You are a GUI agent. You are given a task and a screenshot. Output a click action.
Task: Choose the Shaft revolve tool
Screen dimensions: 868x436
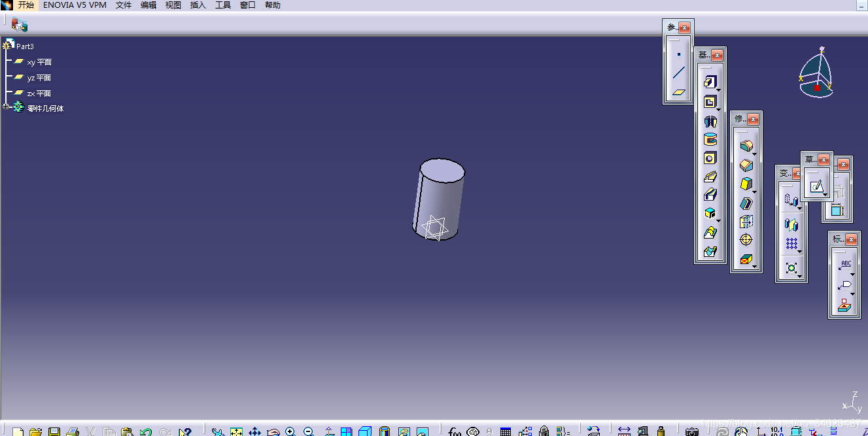tap(710, 121)
